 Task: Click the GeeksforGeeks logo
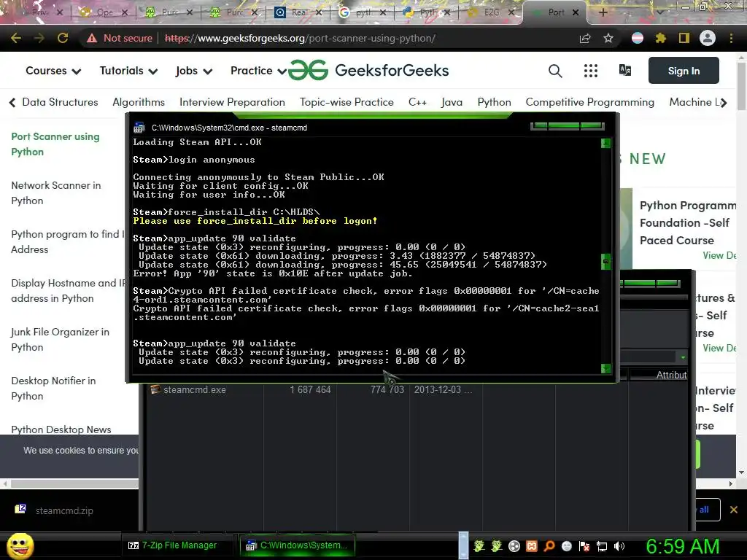click(368, 71)
